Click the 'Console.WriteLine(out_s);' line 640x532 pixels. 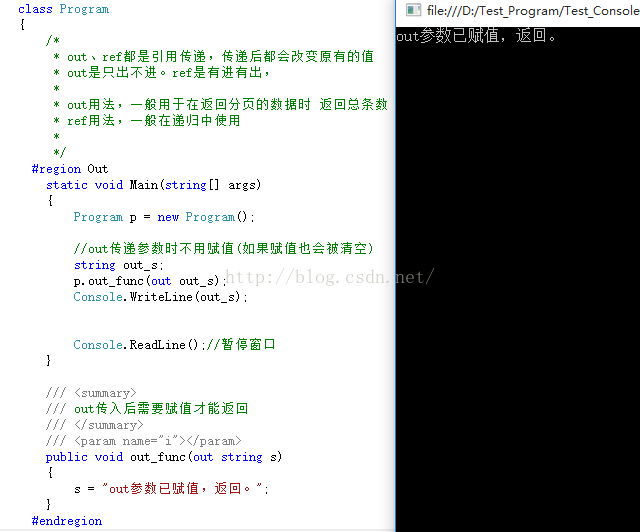[x=160, y=297]
